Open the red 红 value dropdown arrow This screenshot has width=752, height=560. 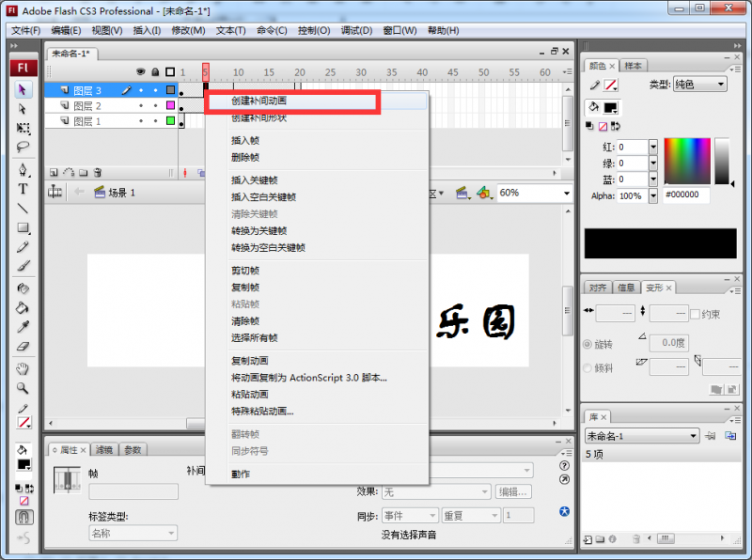point(652,147)
